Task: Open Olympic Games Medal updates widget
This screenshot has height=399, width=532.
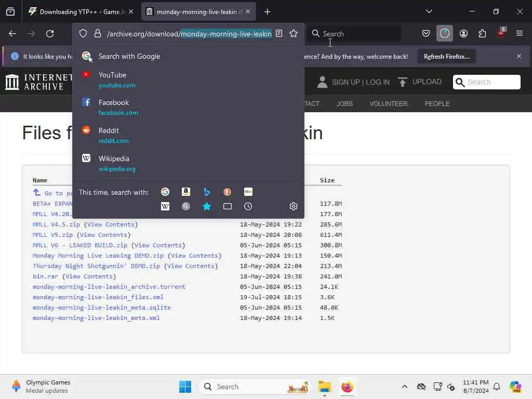Action: pyautogui.click(x=41, y=387)
